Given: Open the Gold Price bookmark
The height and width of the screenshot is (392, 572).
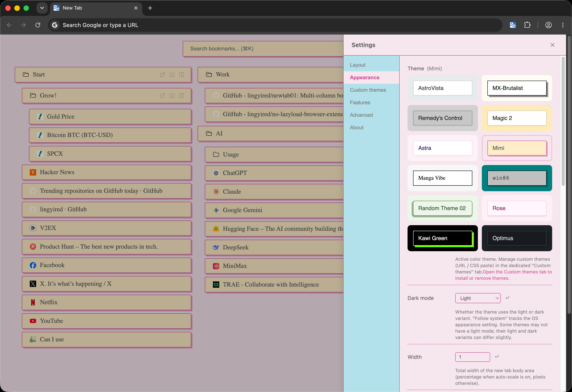Looking at the screenshot, I should (x=110, y=117).
